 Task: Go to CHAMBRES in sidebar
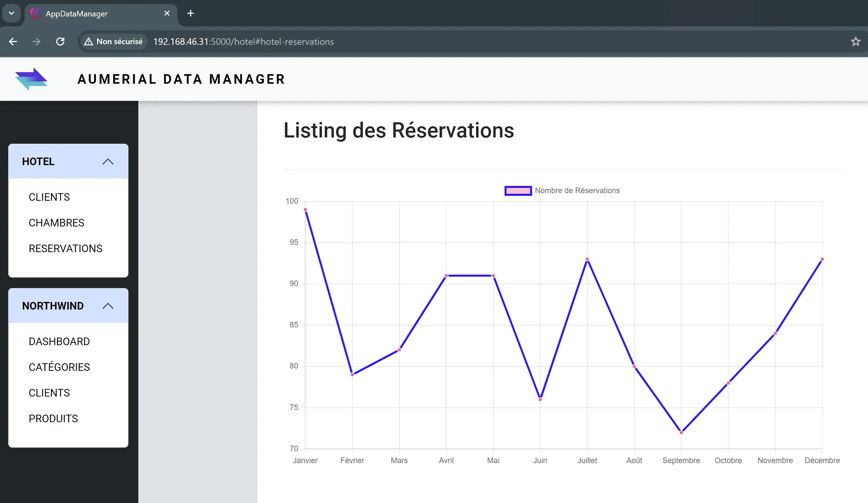[57, 223]
